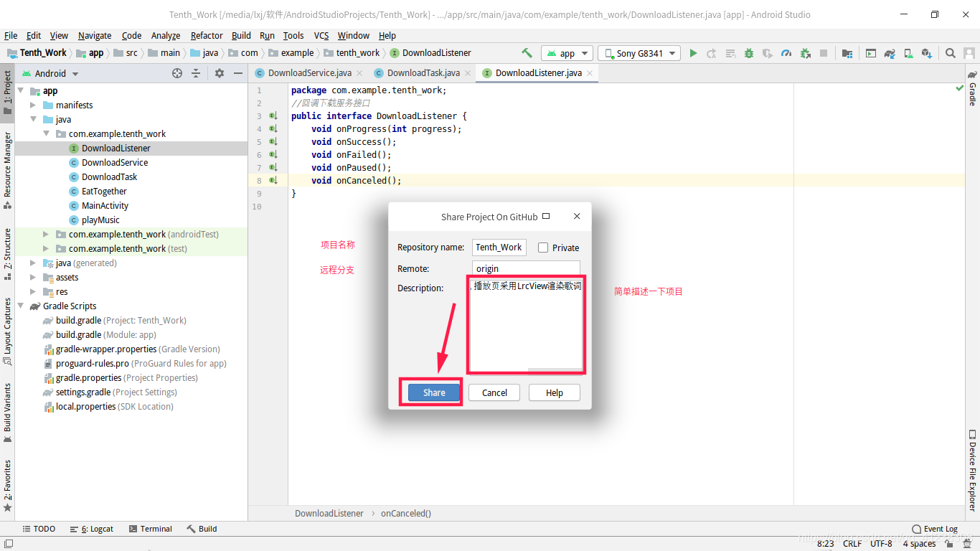Click the CRLF line separator indicator
980x551 pixels.
[x=852, y=544]
